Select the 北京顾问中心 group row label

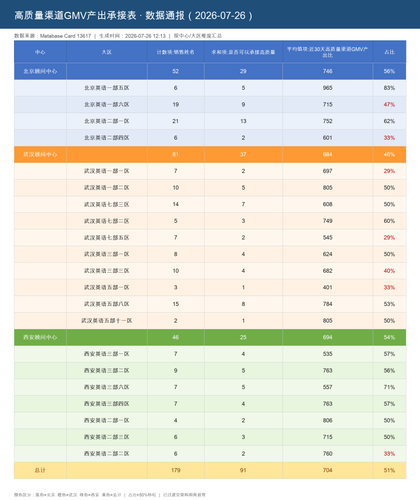coord(40,71)
